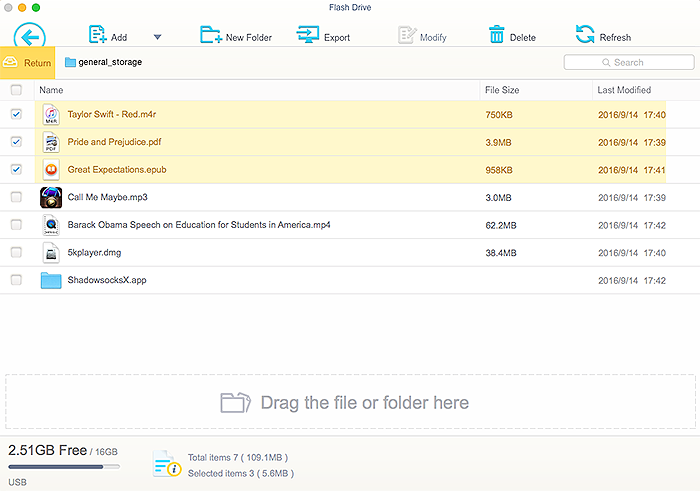Select the Pride and Prejudice.pdf file name
The image size is (700, 491).
(114, 142)
